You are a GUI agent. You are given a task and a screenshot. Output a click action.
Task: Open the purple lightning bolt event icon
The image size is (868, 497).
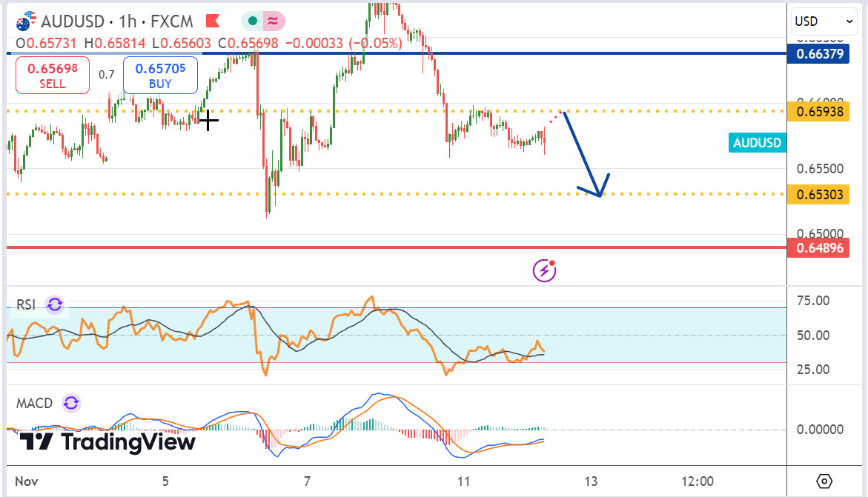point(545,270)
